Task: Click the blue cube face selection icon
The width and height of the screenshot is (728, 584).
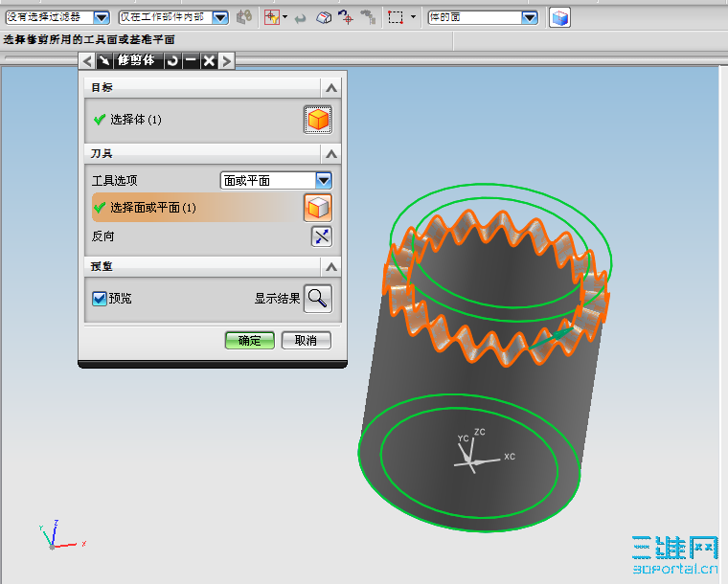Action: click(x=559, y=17)
